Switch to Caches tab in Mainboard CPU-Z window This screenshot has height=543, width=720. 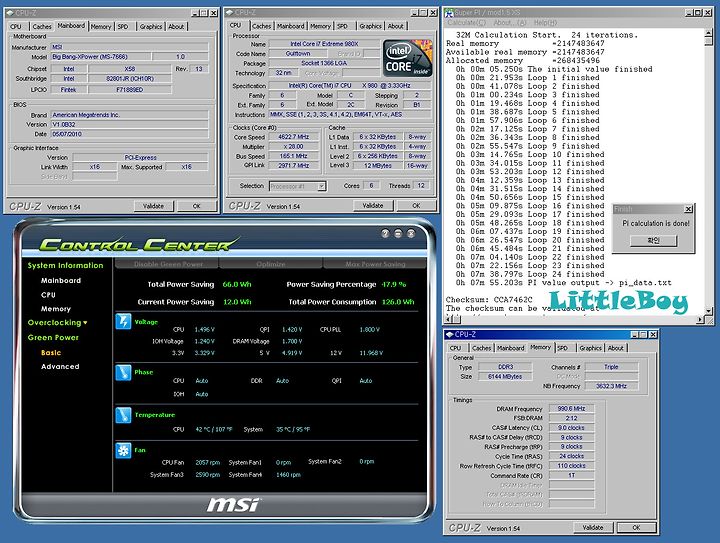point(42,27)
